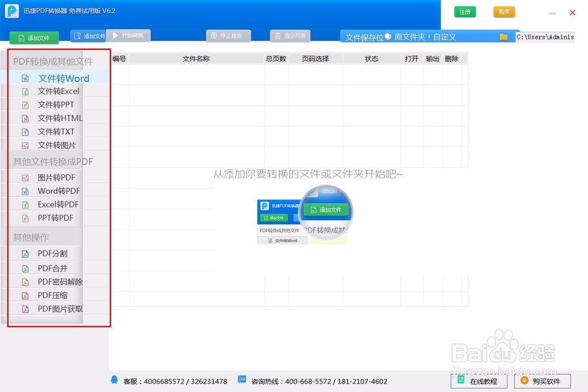Screen dimensions: 588x392
Task: Click the image icon beside 图片转PDF
Action: [x=25, y=177]
